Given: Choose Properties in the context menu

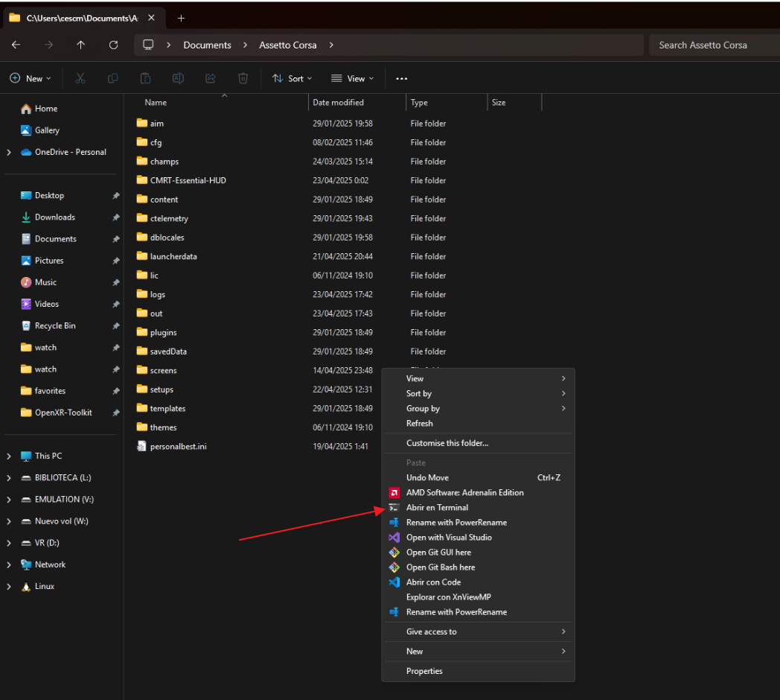Looking at the screenshot, I should click(424, 671).
